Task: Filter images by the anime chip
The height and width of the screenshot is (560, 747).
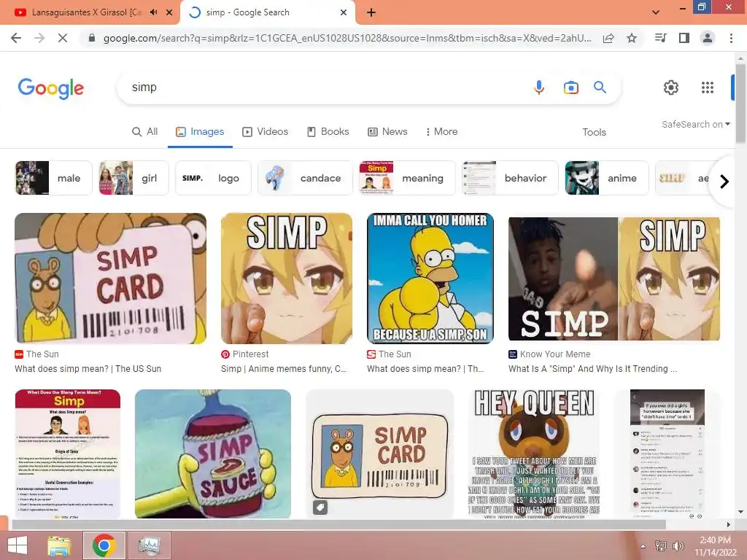Action: click(x=606, y=178)
